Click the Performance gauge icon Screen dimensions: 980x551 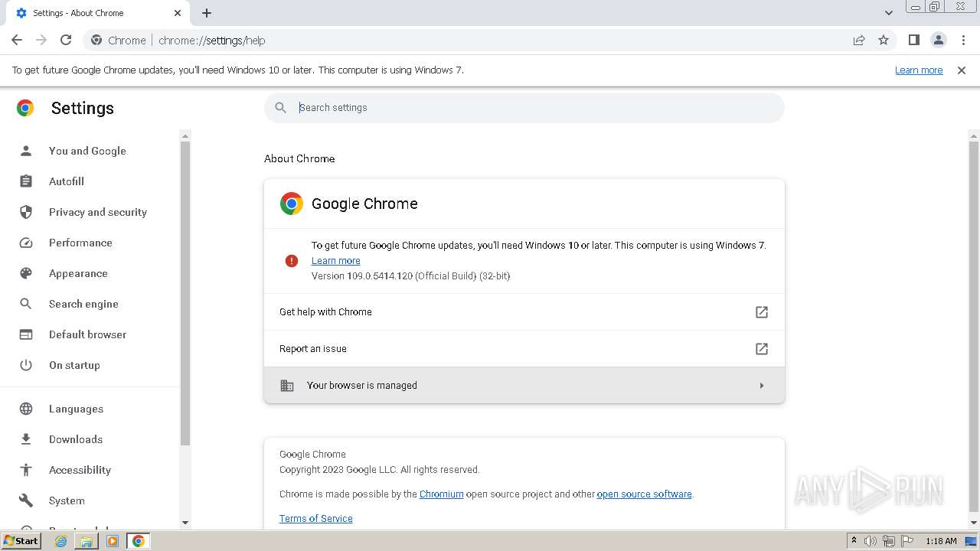(x=26, y=243)
